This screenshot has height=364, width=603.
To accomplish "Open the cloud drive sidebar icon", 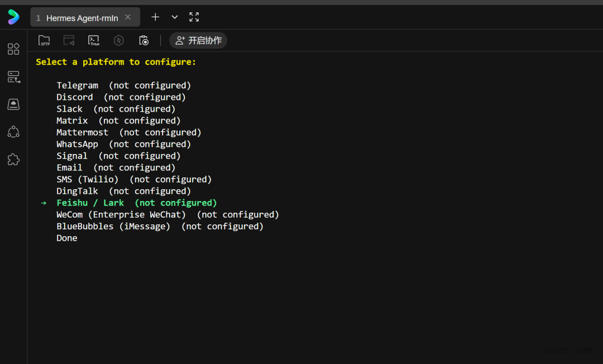I will tap(13, 104).
